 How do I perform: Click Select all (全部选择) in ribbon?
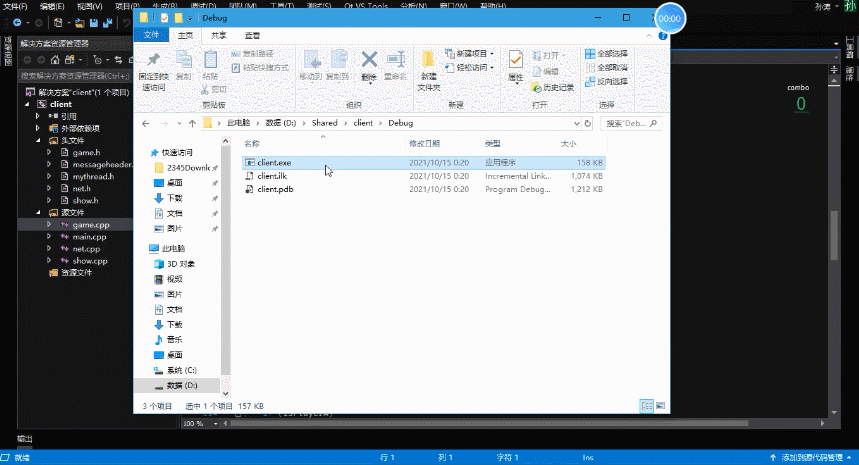(x=606, y=54)
